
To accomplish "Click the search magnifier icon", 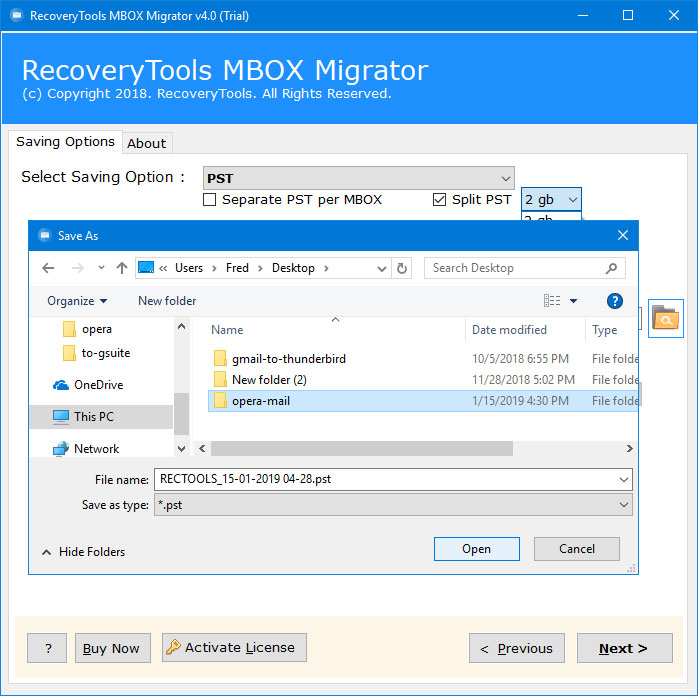I will (x=611, y=268).
